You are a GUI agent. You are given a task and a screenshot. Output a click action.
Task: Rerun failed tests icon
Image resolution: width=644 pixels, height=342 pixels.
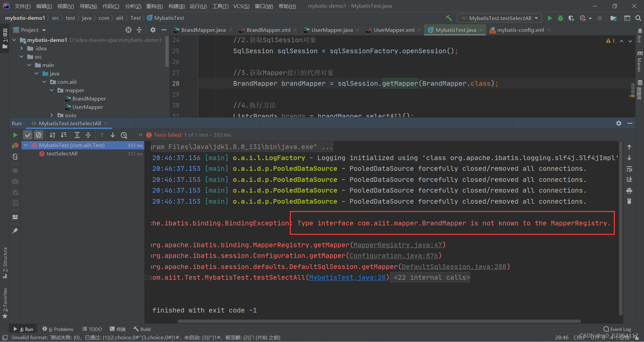point(15,146)
